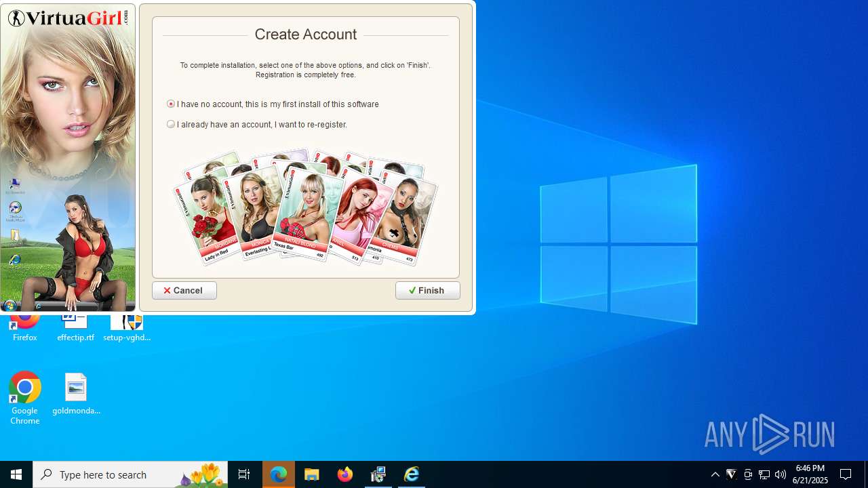Click the taskbar search box
This screenshot has height=488, width=868.
point(130,474)
